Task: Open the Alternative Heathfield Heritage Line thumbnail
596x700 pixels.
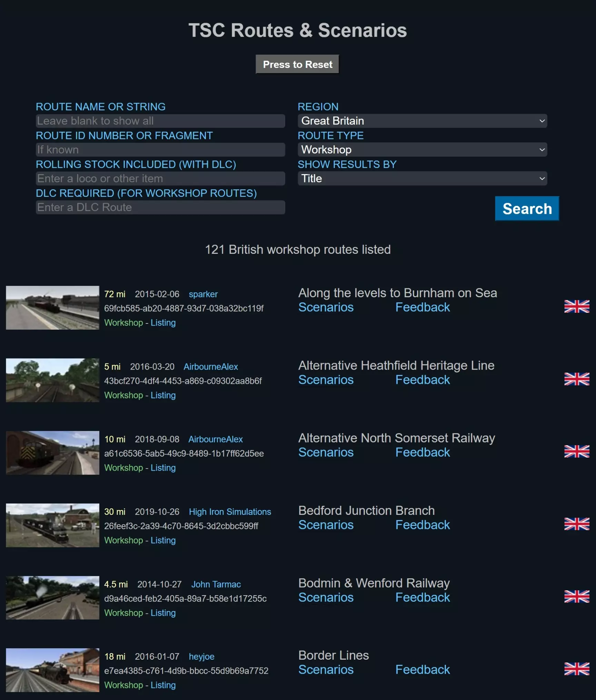Action: pyautogui.click(x=52, y=380)
